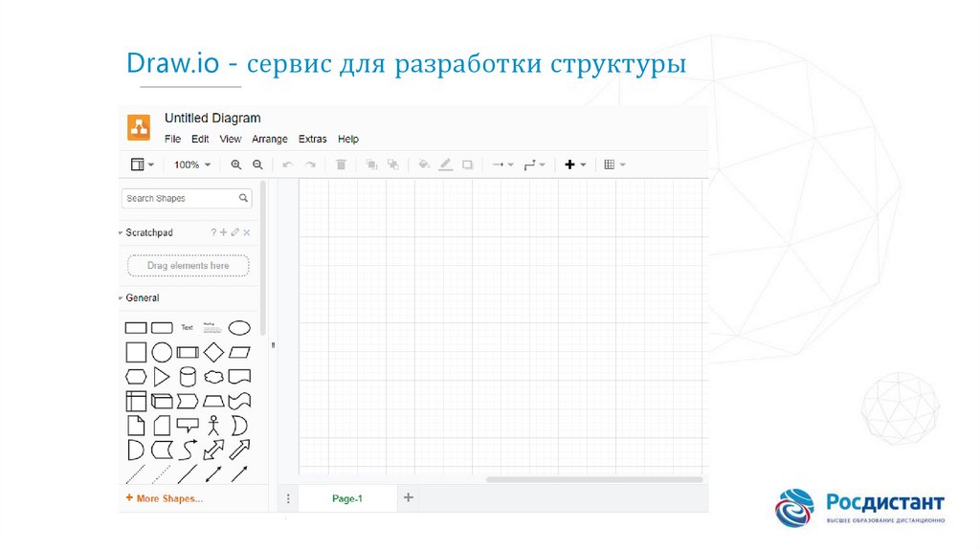Choose the actor stick-figure shape

click(x=213, y=425)
